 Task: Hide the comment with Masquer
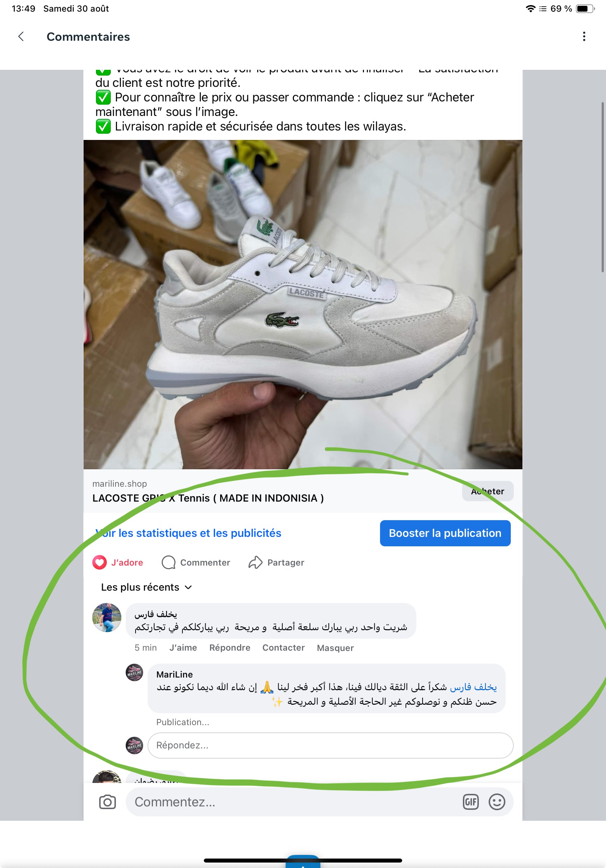pos(335,648)
